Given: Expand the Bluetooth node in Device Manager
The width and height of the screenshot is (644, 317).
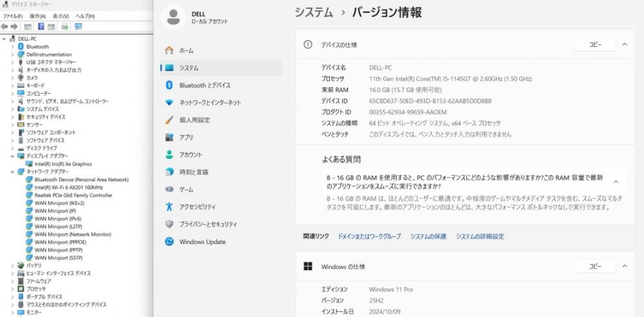Looking at the screenshot, I should coord(13,47).
